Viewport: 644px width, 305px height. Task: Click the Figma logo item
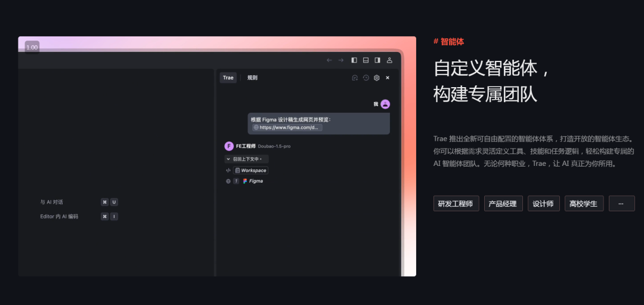point(253,181)
